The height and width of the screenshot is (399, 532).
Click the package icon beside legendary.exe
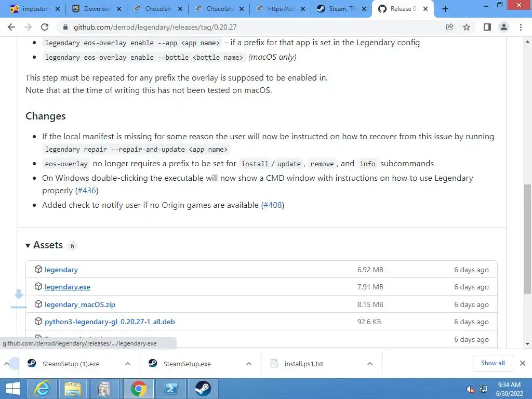pos(38,287)
